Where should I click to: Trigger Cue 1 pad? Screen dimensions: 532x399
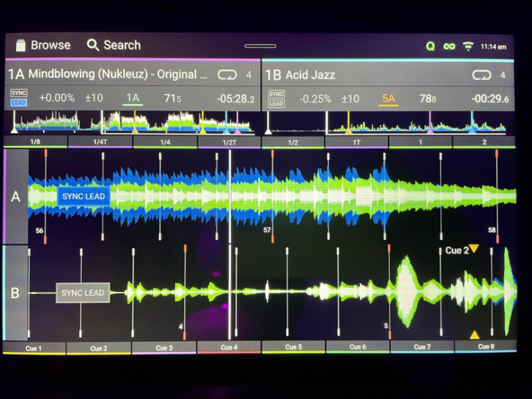tap(34, 348)
